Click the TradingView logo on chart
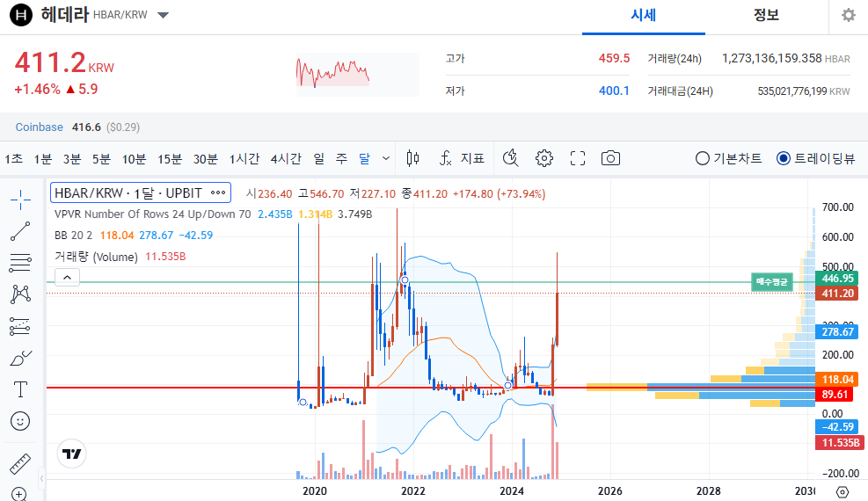 click(71, 454)
